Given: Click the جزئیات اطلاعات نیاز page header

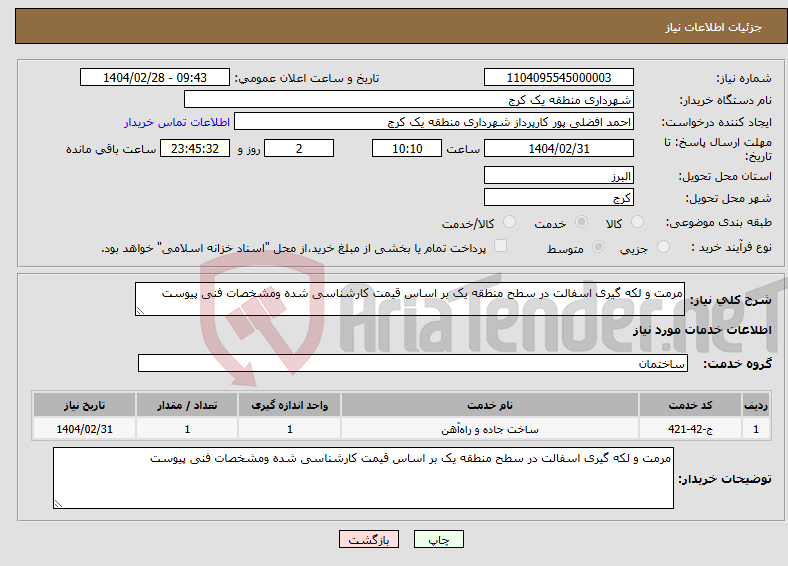Looking at the screenshot, I should pos(714,27).
